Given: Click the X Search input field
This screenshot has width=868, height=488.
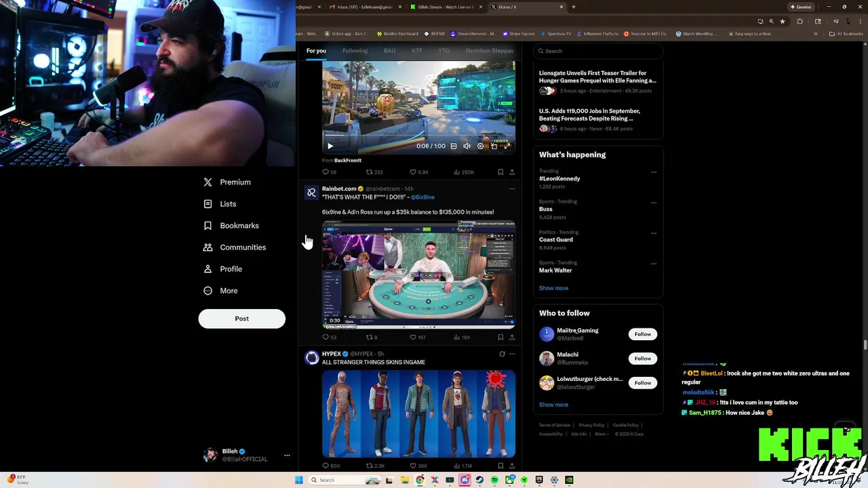Looking at the screenshot, I should pos(597,51).
